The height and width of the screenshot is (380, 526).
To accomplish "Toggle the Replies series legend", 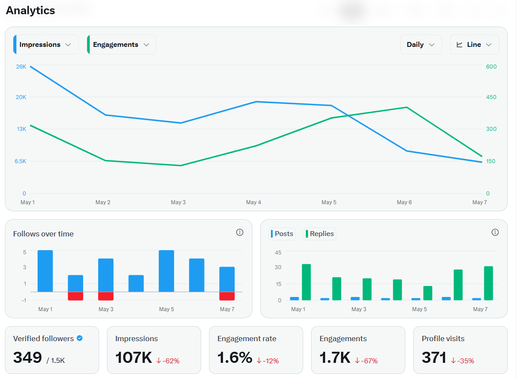I will point(320,234).
